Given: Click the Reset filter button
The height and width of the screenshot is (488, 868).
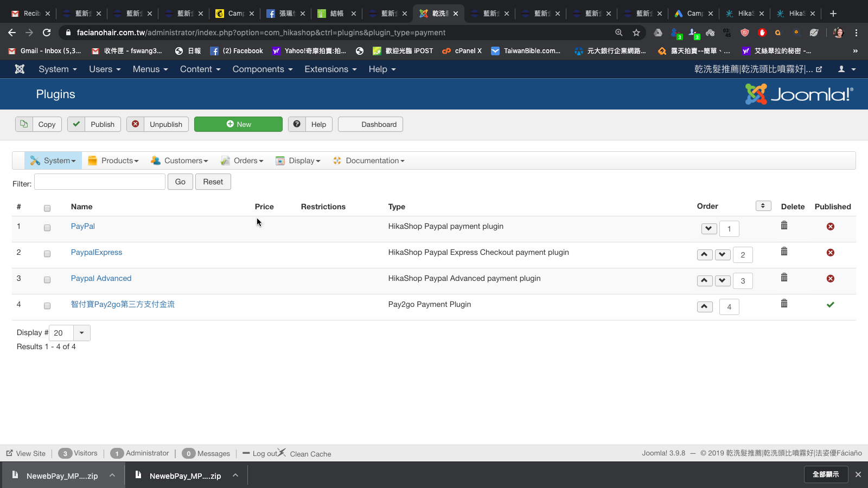Looking at the screenshot, I should click(213, 182).
